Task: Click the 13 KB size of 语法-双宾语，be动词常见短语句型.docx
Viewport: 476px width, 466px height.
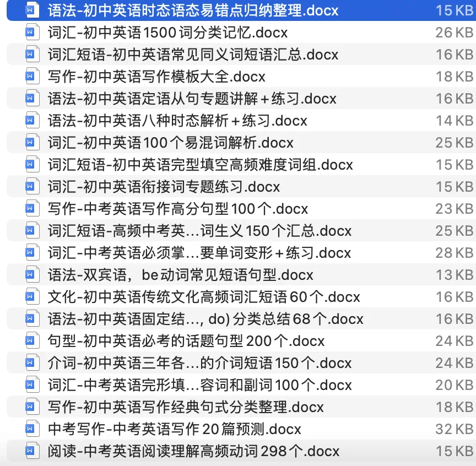Action: pos(455,275)
